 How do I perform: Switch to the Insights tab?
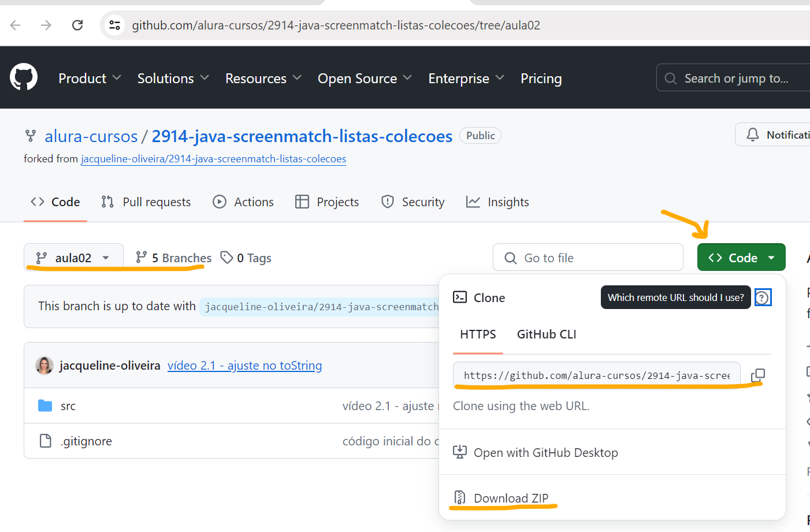[x=497, y=202]
